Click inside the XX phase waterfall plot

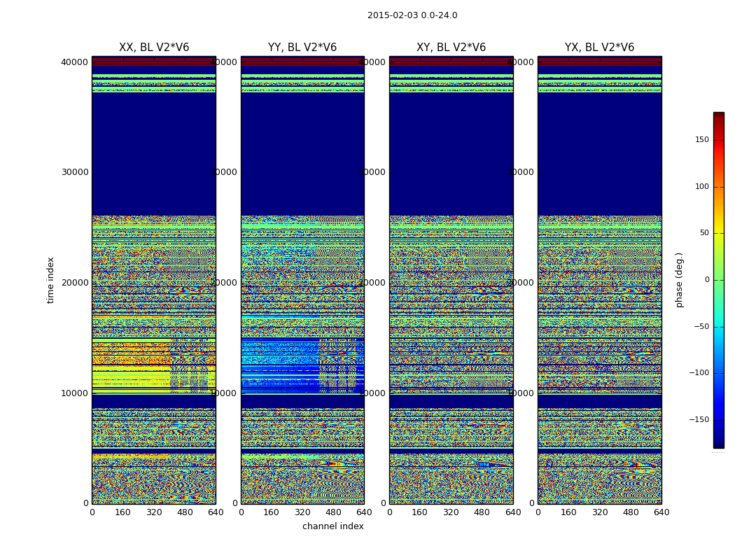pos(154,280)
